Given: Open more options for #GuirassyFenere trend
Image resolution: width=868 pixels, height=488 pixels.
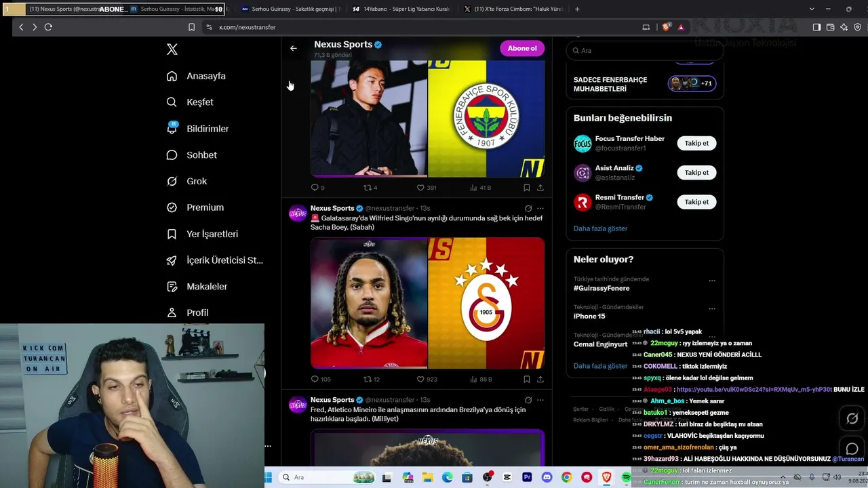Looking at the screenshot, I should pos(712,281).
